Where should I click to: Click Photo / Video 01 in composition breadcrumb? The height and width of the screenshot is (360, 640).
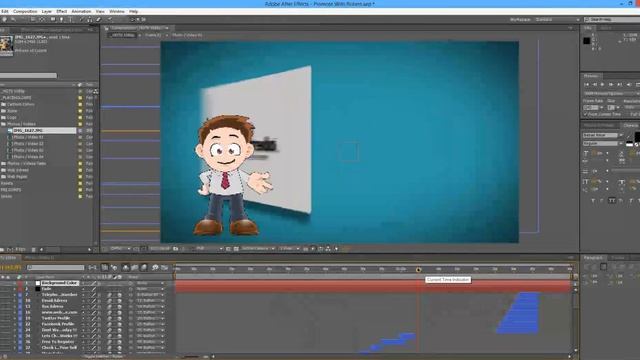[x=187, y=36]
